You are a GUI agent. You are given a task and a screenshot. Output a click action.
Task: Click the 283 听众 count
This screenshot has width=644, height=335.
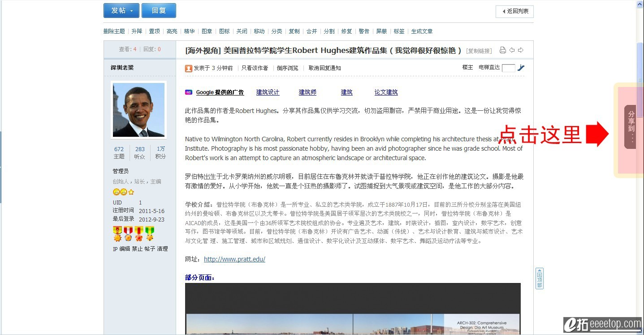click(x=140, y=152)
